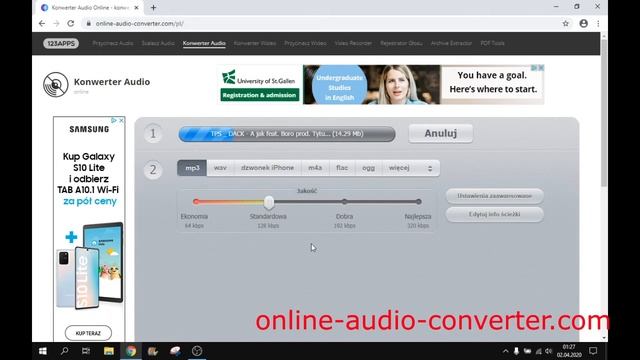This screenshot has width=640, height=360.
Task: Set quality to Dobra slider point
Action: pyautogui.click(x=344, y=202)
